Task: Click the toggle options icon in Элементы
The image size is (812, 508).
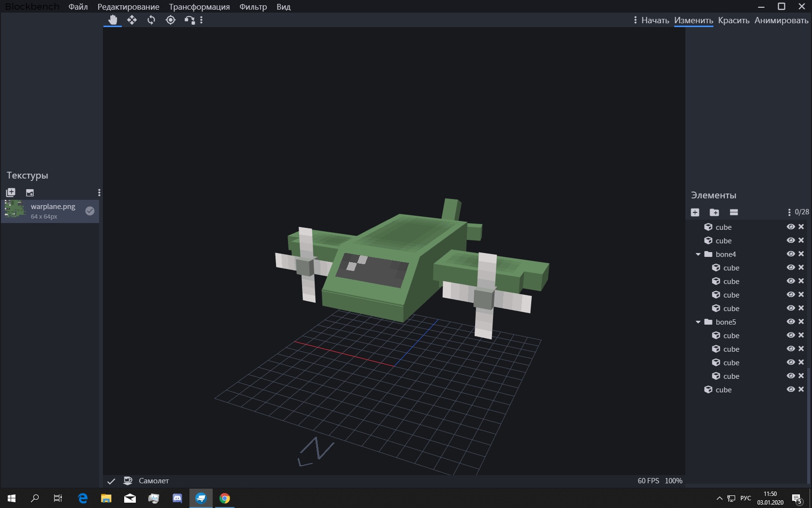Action: (x=734, y=212)
